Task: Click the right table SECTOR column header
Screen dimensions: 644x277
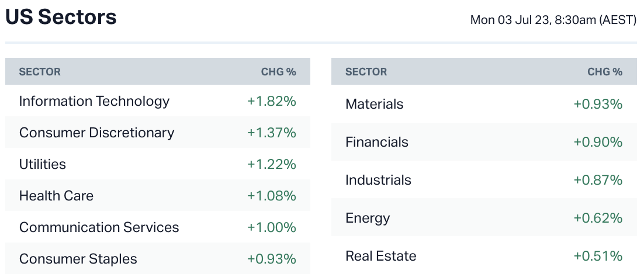Action: pyautogui.click(x=366, y=72)
